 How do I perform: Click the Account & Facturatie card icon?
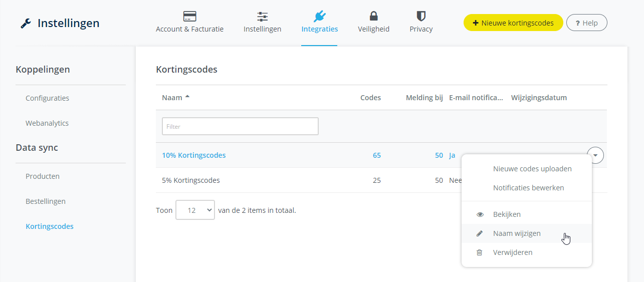(189, 16)
